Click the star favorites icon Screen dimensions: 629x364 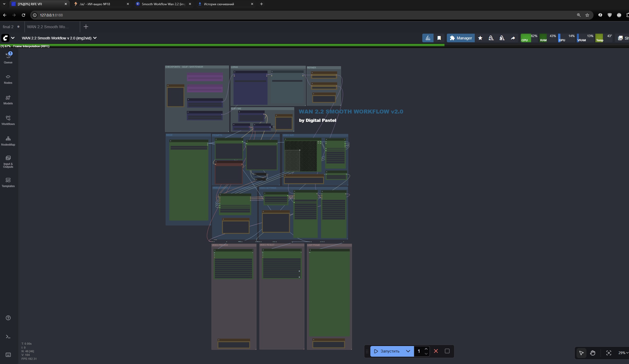[480, 38]
